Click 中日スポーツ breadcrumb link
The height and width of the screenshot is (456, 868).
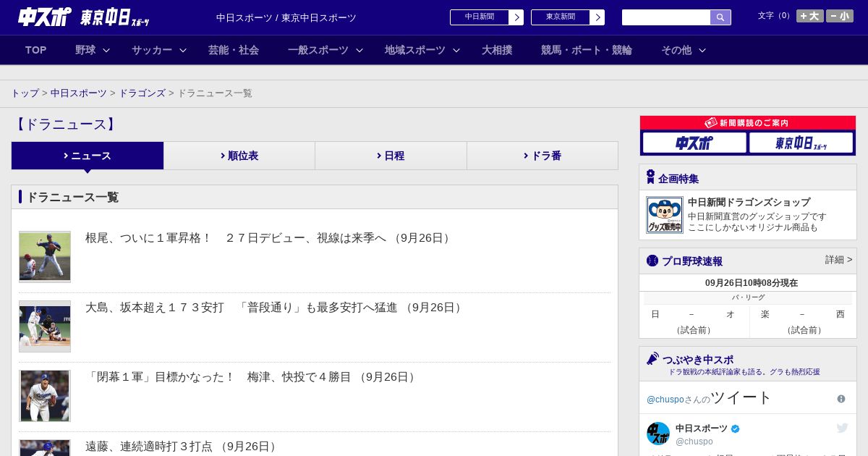pyautogui.click(x=79, y=93)
